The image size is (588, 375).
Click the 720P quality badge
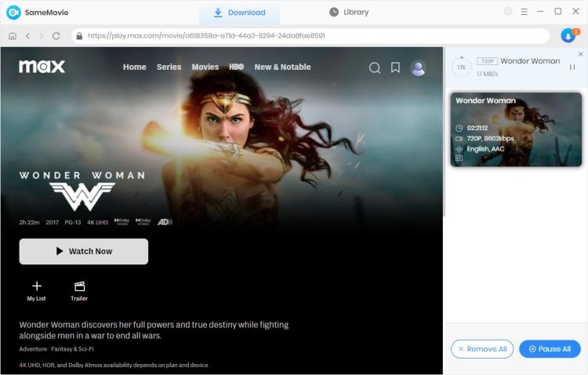click(487, 61)
